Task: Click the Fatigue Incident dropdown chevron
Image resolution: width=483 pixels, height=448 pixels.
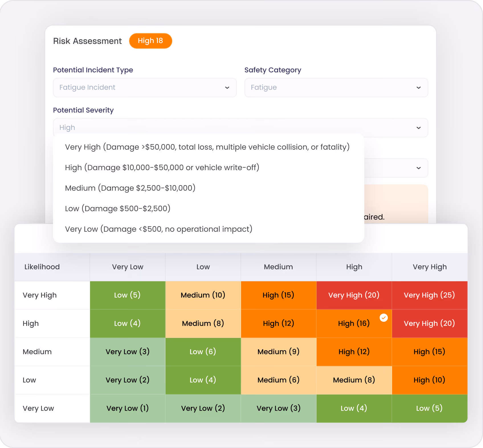Action: click(227, 87)
